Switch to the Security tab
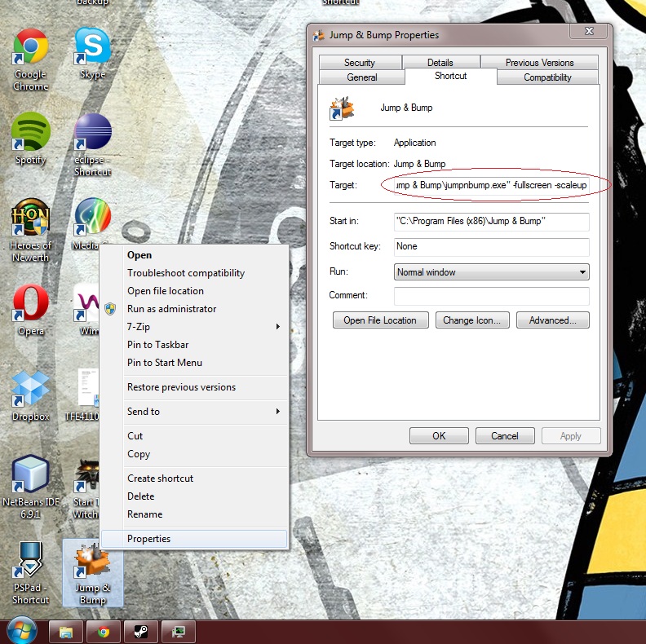Screen dimensions: 646x644 360,63
